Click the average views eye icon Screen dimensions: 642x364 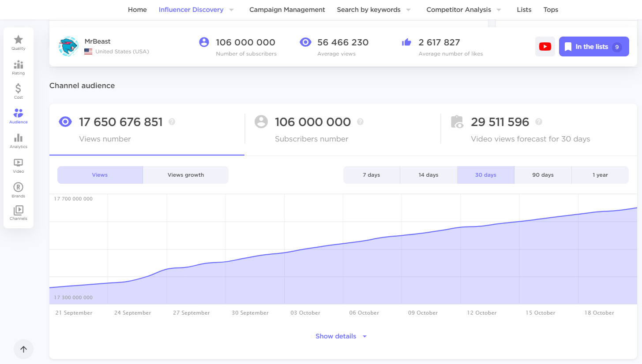pos(305,42)
